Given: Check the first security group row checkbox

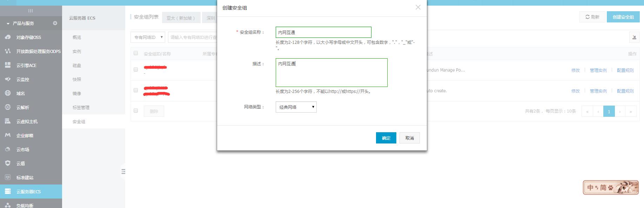Looking at the screenshot, I should [x=136, y=69].
